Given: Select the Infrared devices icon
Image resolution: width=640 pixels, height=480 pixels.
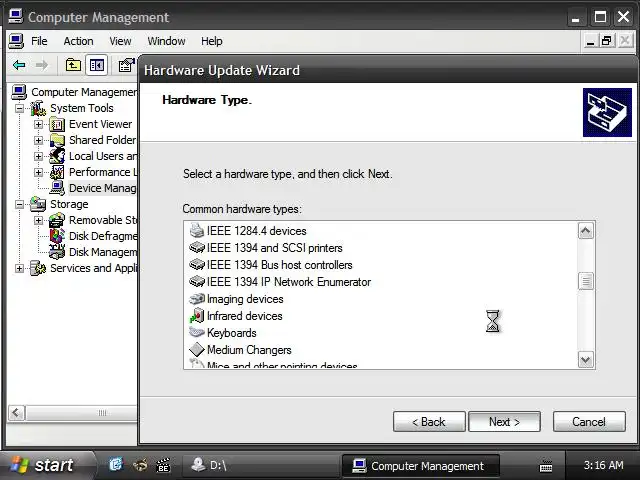Looking at the screenshot, I should pyautogui.click(x=197, y=316).
